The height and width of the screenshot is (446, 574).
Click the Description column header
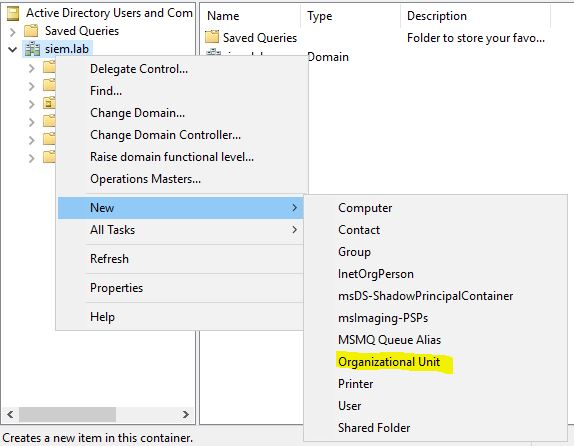475,16
